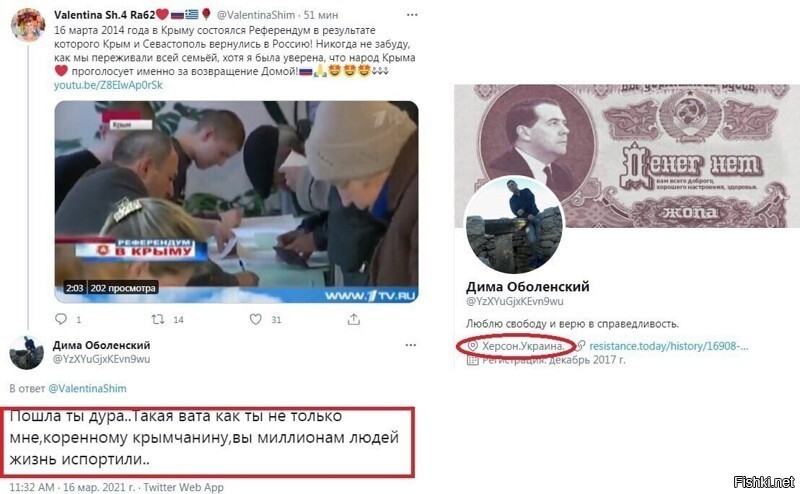The image size is (800, 494).
Task: Click the Дима Оболенский name above the reply
Action: tap(102, 345)
